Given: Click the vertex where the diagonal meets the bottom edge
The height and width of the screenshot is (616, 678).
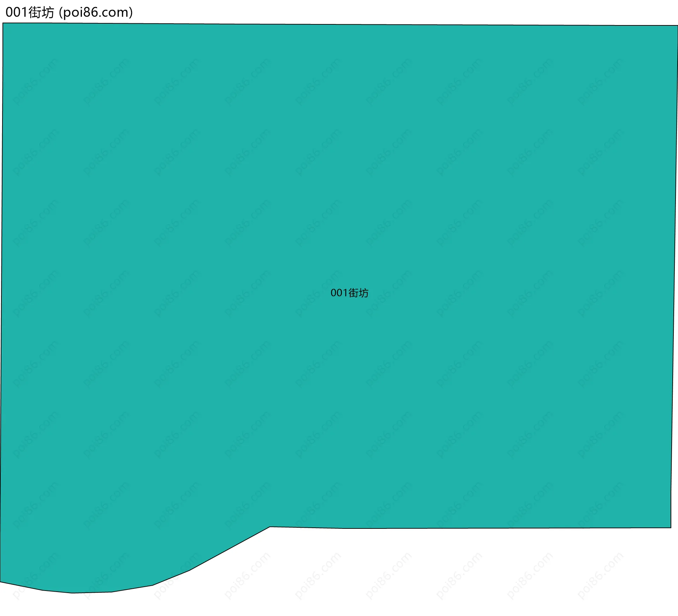Looking at the screenshot, I should [270, 527].
